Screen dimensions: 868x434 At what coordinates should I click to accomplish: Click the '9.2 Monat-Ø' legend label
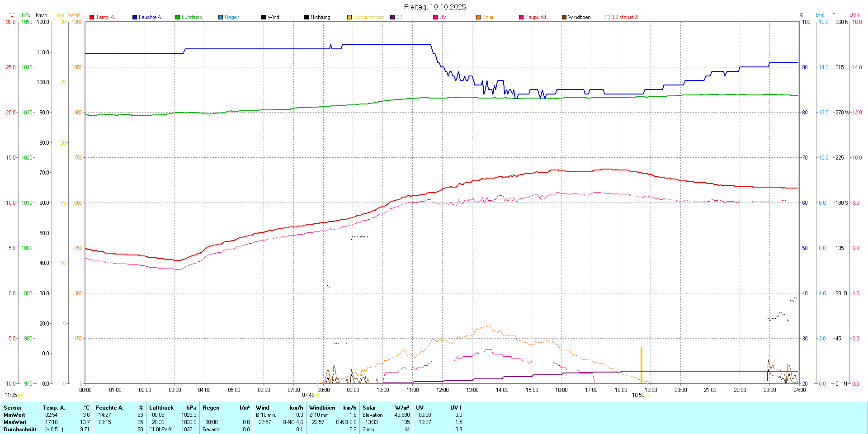point(624,17)
